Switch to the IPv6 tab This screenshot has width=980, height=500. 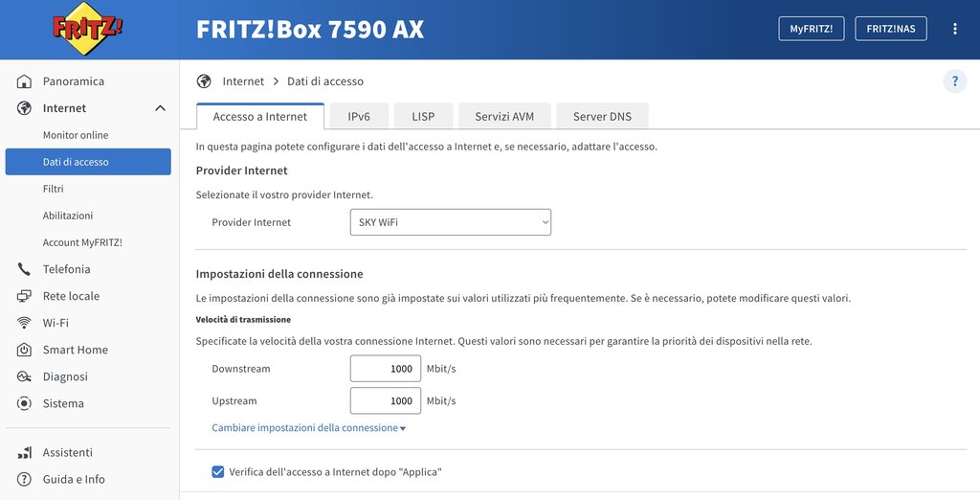tap(359, 117)
